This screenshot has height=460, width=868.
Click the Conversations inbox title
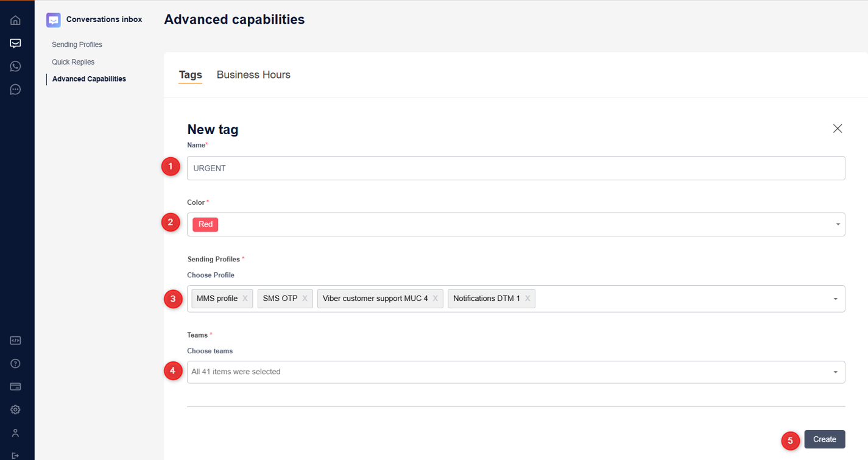[104, 19]
